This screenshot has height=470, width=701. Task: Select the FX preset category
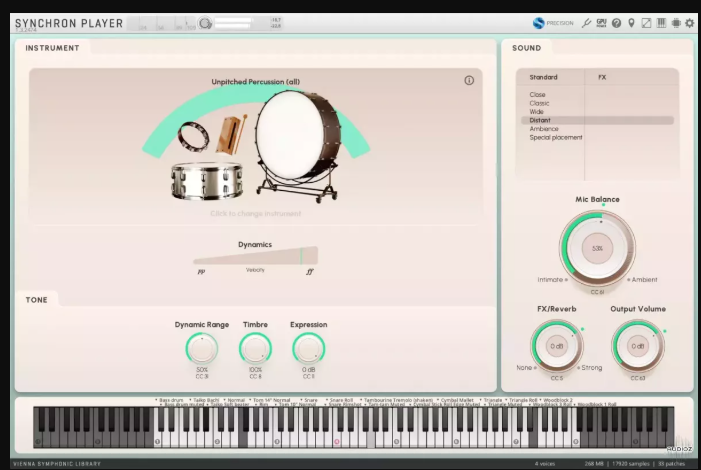602,77
